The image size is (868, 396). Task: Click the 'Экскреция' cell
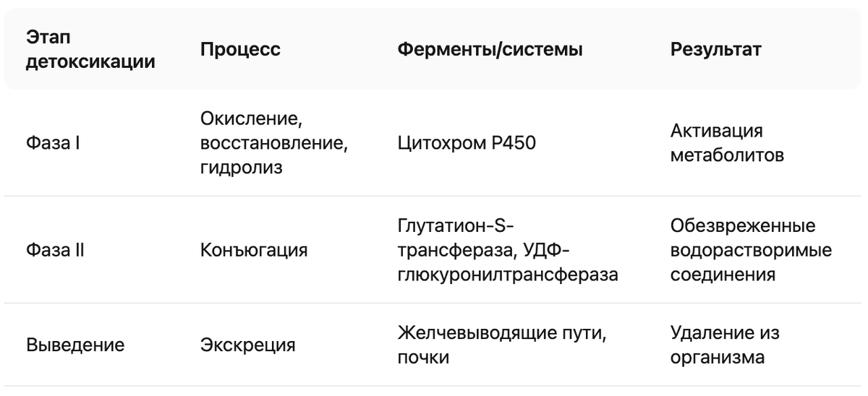(x=247, y=345)
